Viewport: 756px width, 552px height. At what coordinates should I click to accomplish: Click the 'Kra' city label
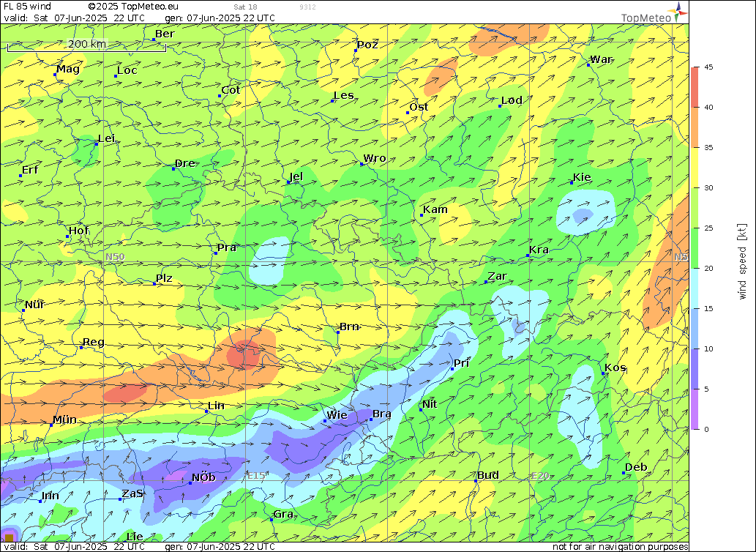[x=539, y=250]
